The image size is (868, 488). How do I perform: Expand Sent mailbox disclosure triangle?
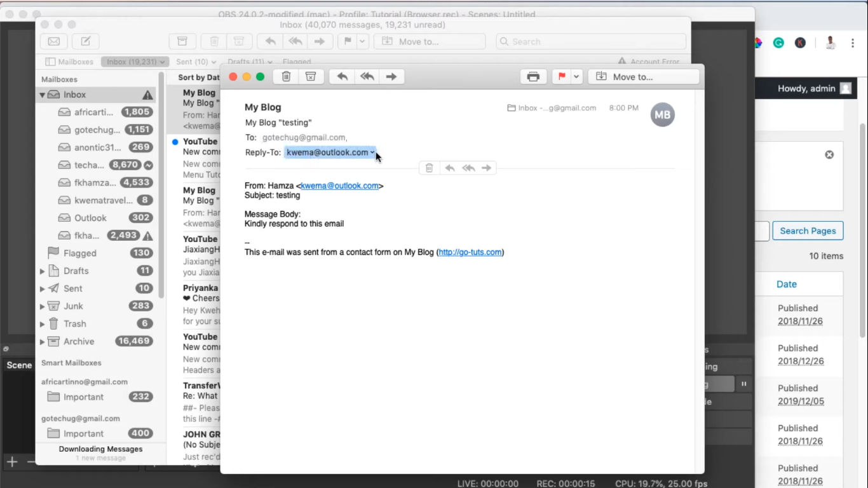(x=43, y=288)
